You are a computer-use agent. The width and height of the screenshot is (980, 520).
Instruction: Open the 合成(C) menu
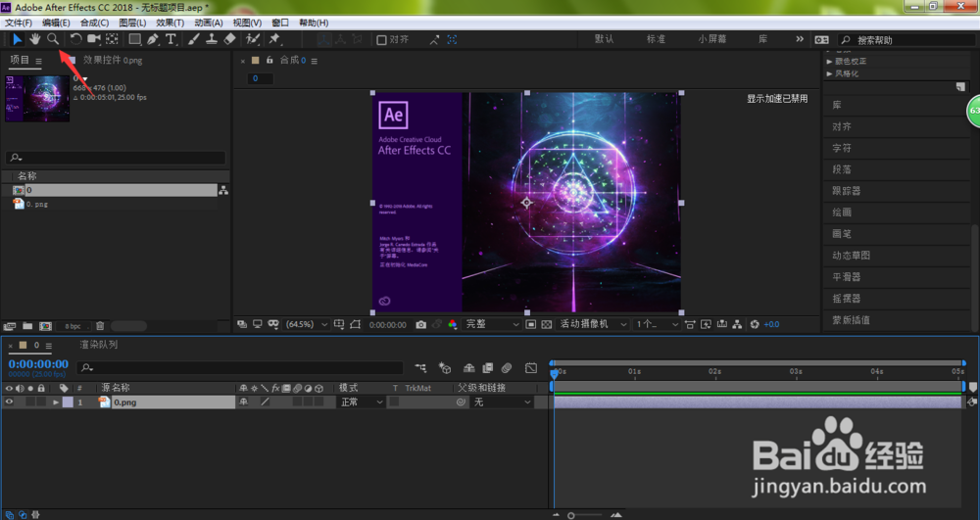(x=94, y=23)
